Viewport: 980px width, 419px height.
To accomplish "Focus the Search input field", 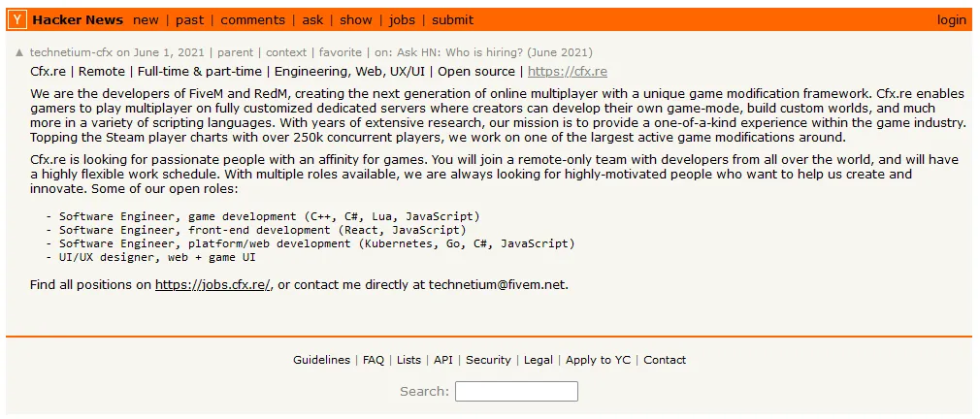I will [516, 392].
